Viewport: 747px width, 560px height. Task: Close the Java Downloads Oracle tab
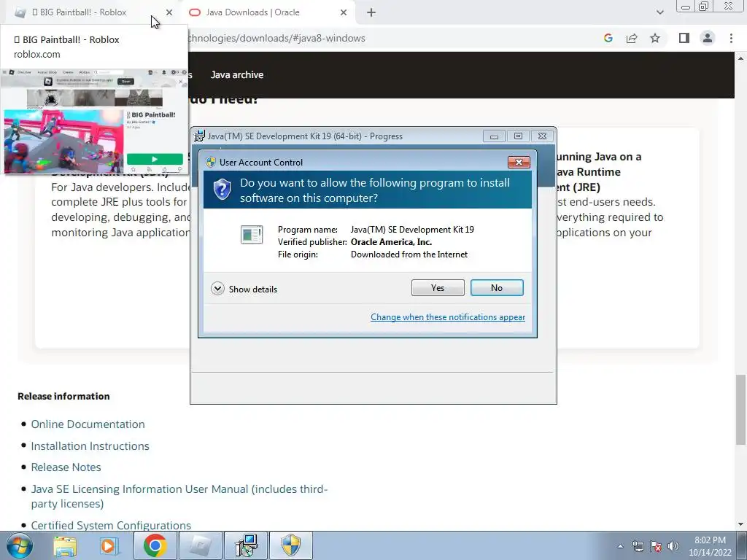click(344, 12)
